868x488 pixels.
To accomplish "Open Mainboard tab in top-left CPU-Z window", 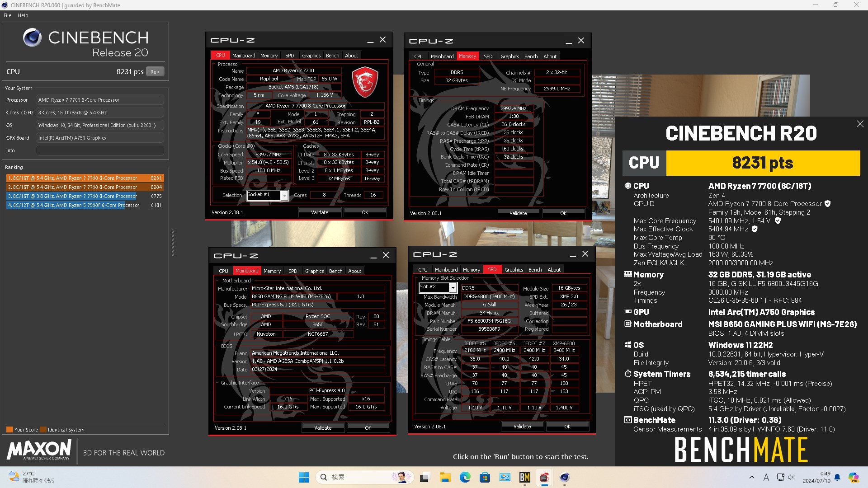I will [244, 56].
